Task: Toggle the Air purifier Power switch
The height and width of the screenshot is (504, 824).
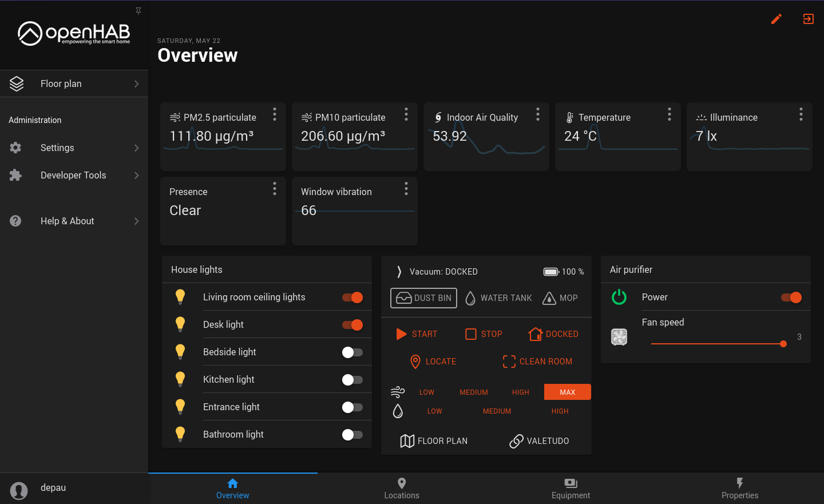Action: [x=791, y=297]
